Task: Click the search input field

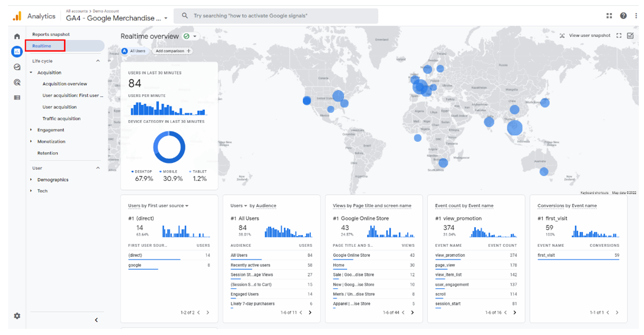Action: coord(276,16)
